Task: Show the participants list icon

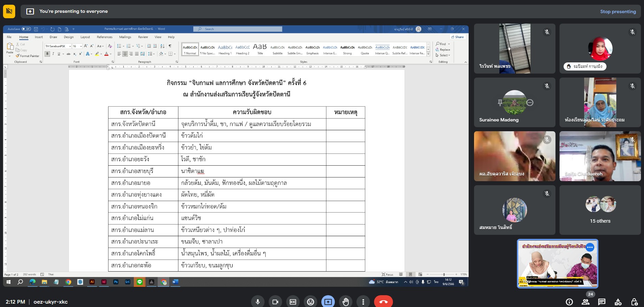Action: click(586, 302)
